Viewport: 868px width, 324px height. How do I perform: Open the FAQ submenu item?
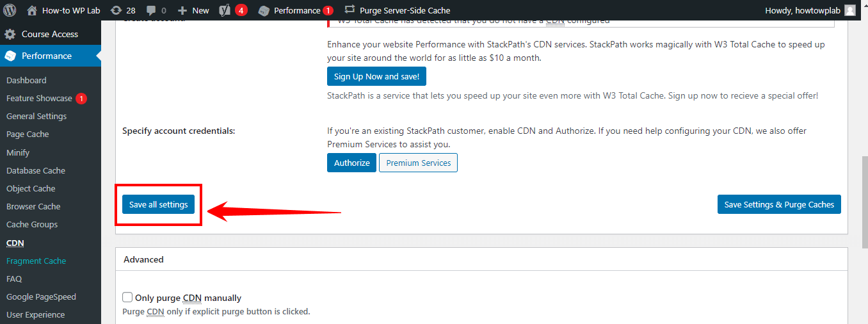[x=14, y=279]
